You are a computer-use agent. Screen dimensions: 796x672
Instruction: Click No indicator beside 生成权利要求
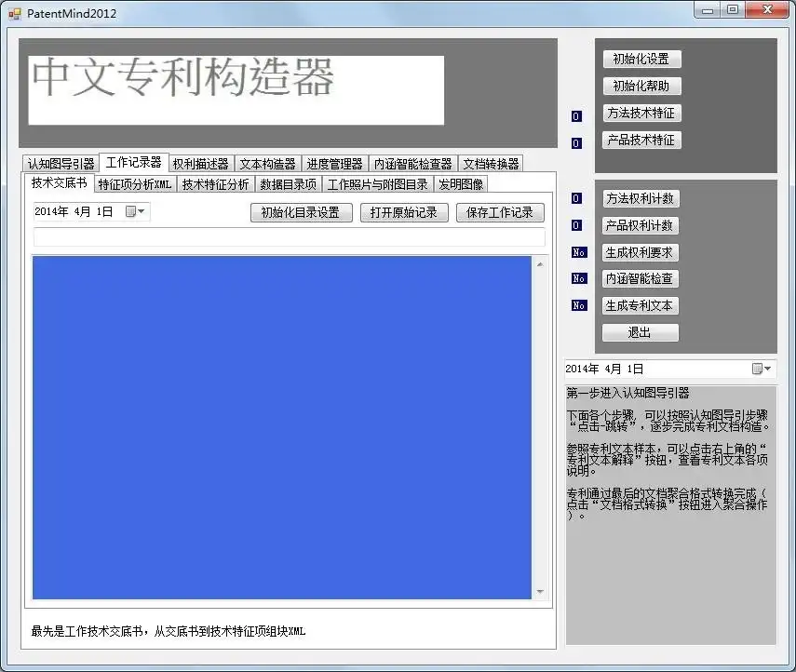pyautogui.click(x=579, y=252)
